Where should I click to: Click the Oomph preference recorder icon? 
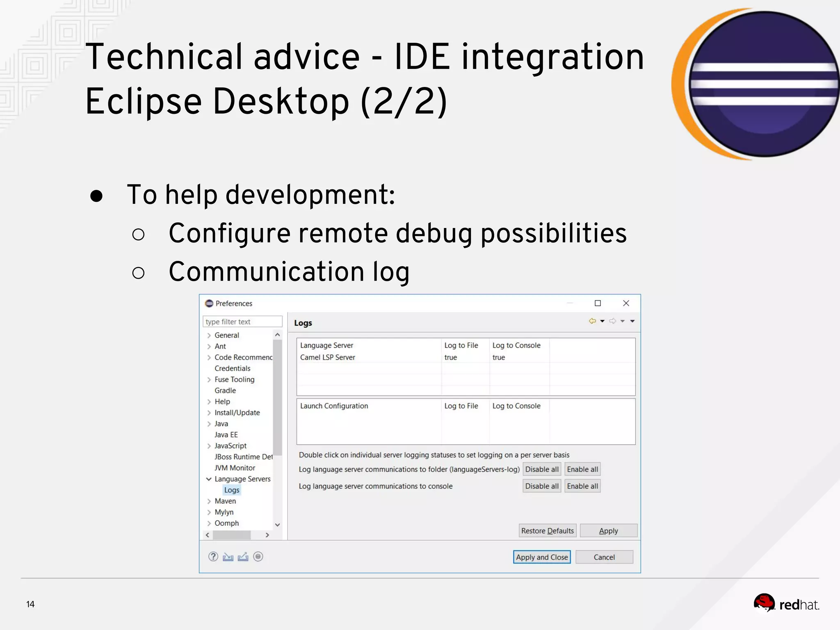258,557
